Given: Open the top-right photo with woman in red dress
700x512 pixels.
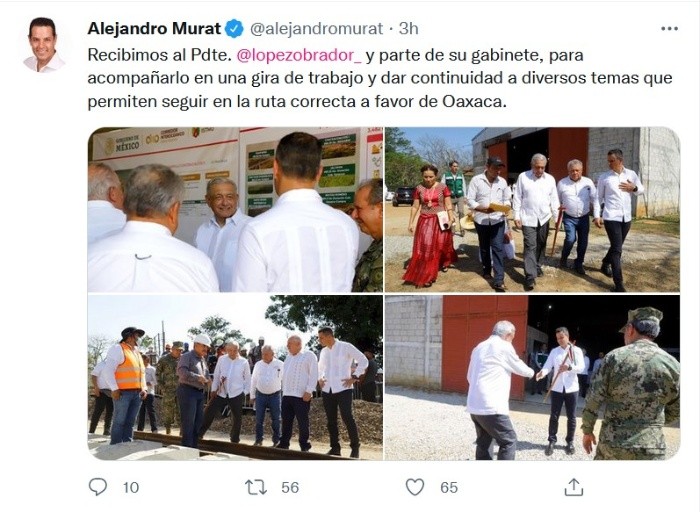Looking at the screenshot, I should [532, 210].
